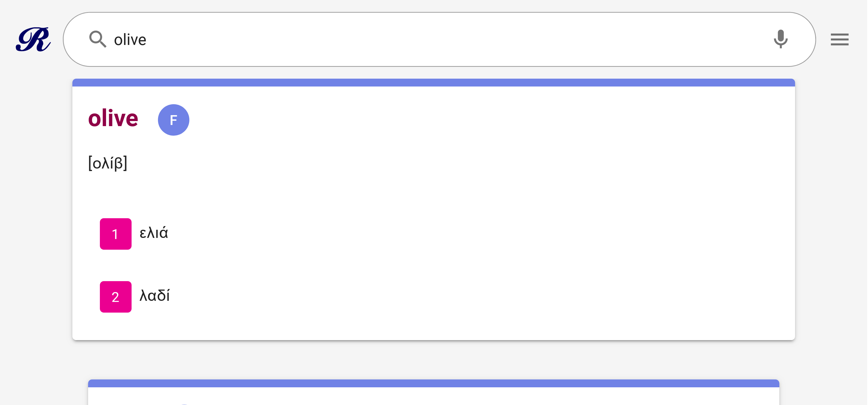The height and width of the screenshot is (405, 868).
Task: Click the blue header of the next card below
Action: [x=433, y=383]
